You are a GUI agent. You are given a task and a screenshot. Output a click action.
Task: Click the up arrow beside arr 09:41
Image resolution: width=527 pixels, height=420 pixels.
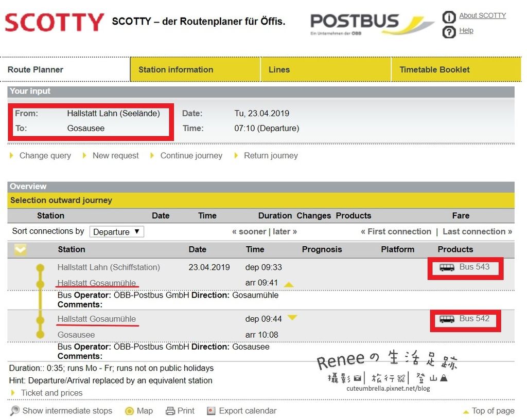(x=289, y=285)
